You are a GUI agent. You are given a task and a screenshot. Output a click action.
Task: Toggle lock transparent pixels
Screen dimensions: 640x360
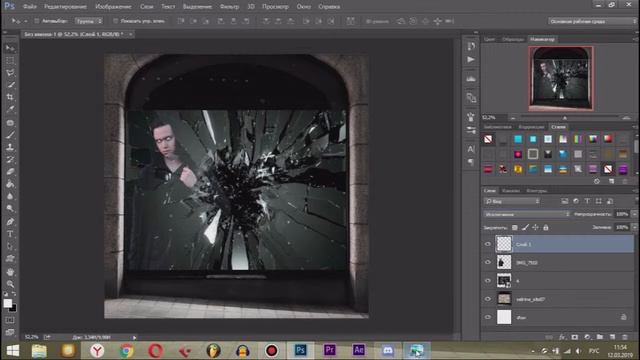coord(515,227)
